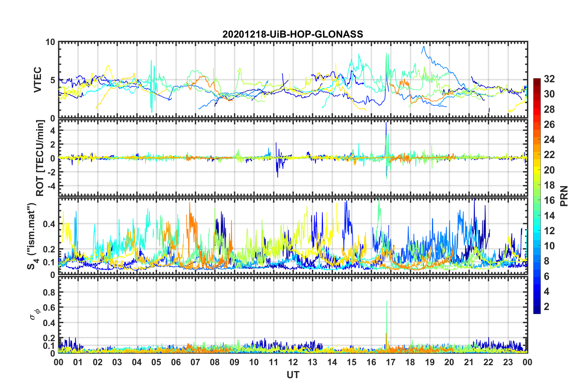
Task: Click x-axis tick label 21
Action: point(469,362)
